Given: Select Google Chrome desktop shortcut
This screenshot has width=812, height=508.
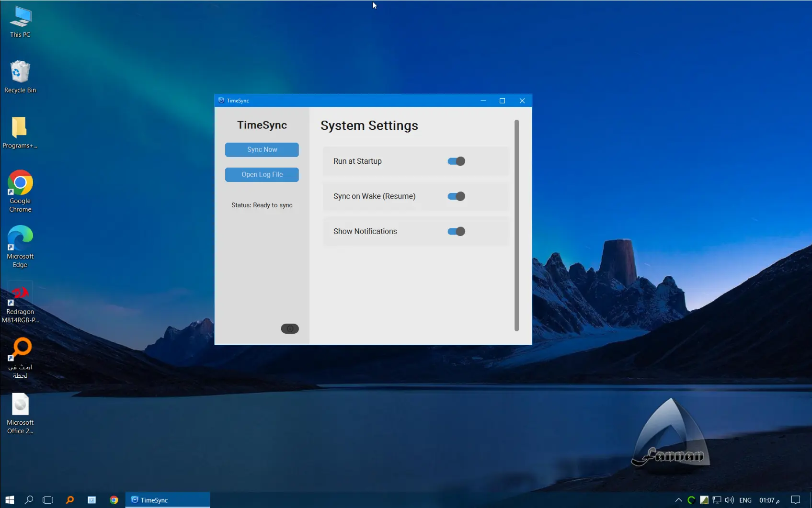Looking at the screenshot, I should pyautogui.click(x=20, y=191).
